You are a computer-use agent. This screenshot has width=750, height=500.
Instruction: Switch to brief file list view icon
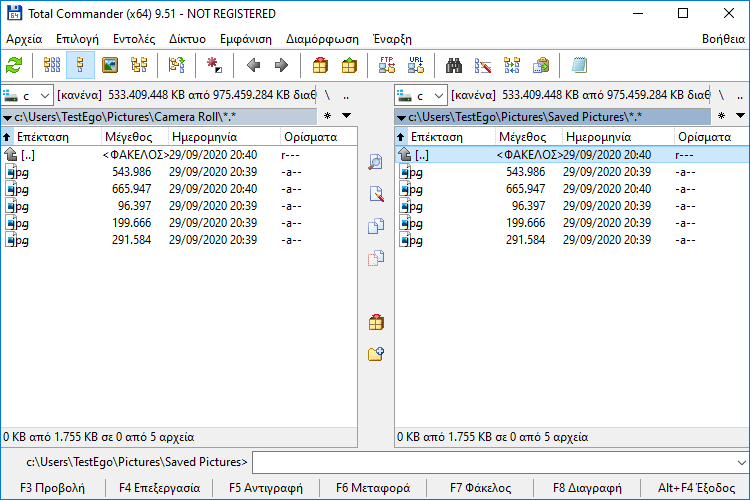pyautogui.click(x=52, y=65)
